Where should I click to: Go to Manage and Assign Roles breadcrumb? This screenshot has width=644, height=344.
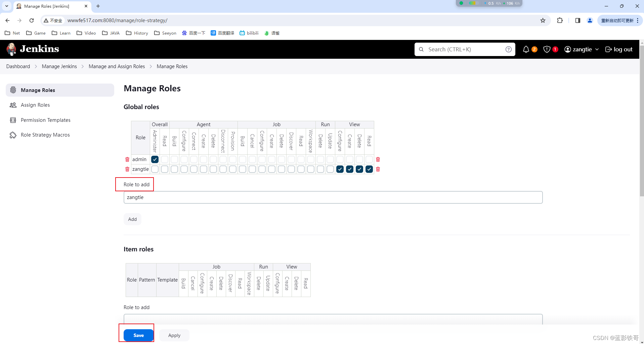coord(117,66)
